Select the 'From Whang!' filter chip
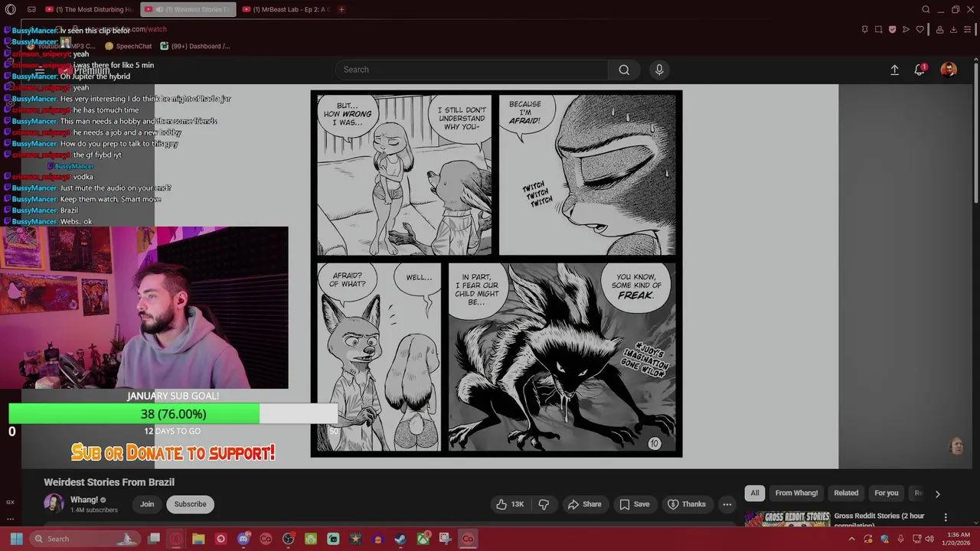Screen dimensions: 980x551 (796, 493)
